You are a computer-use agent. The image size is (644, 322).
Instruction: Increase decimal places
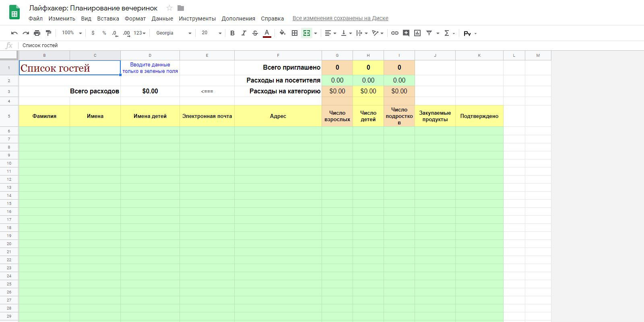tap(126, 33)
